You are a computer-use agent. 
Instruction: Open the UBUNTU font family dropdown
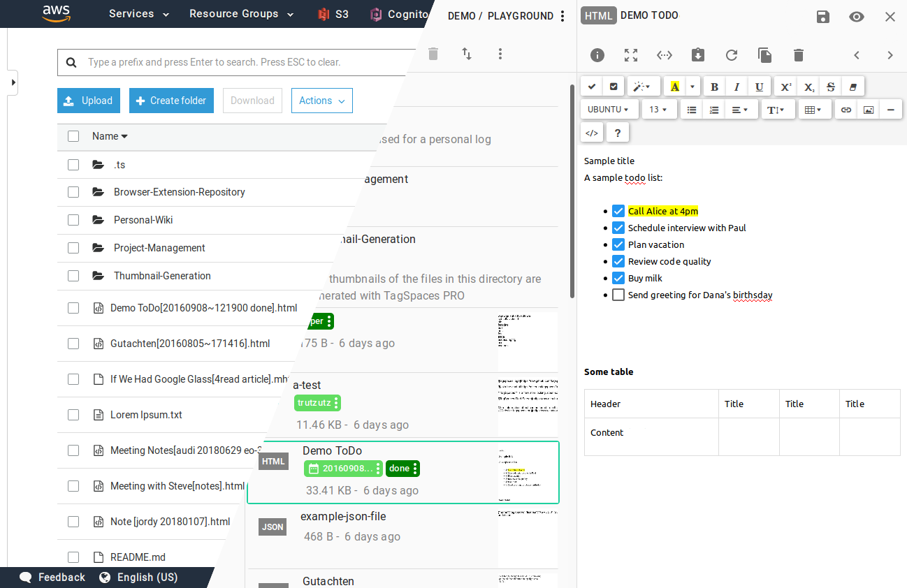[x=609, y=109]
